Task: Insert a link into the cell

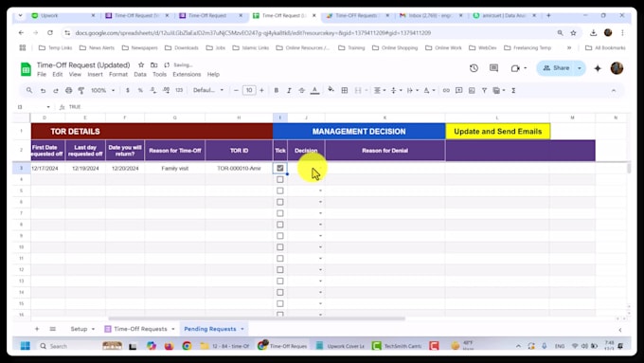Action: [x=446, y=90]
